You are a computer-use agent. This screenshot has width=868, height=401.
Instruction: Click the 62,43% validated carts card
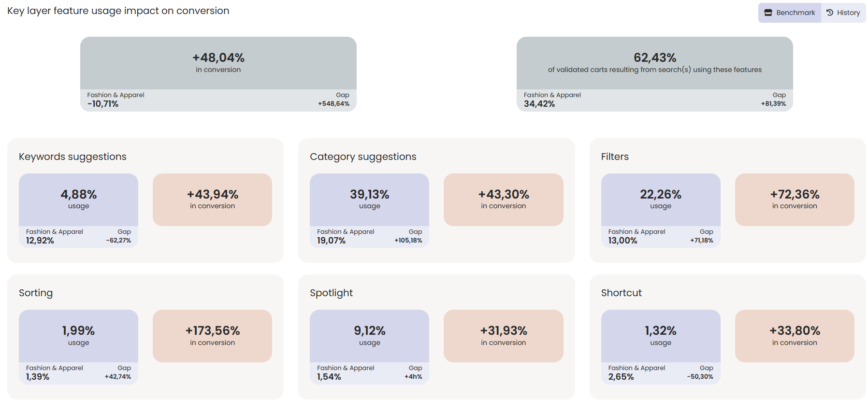click(x=654, y=63)
